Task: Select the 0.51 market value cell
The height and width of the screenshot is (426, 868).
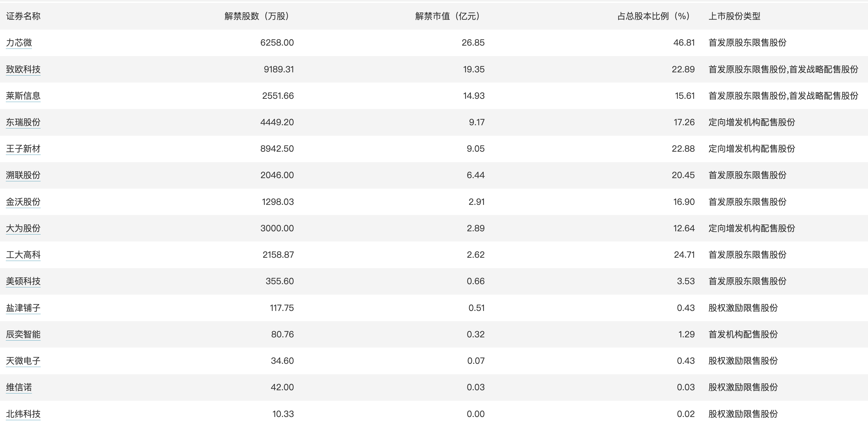Action: click(476, 308)
